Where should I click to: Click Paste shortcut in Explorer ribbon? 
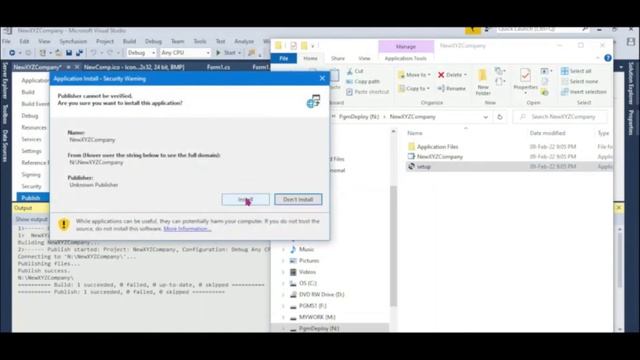pyautogui.click(x=368, y=92)
